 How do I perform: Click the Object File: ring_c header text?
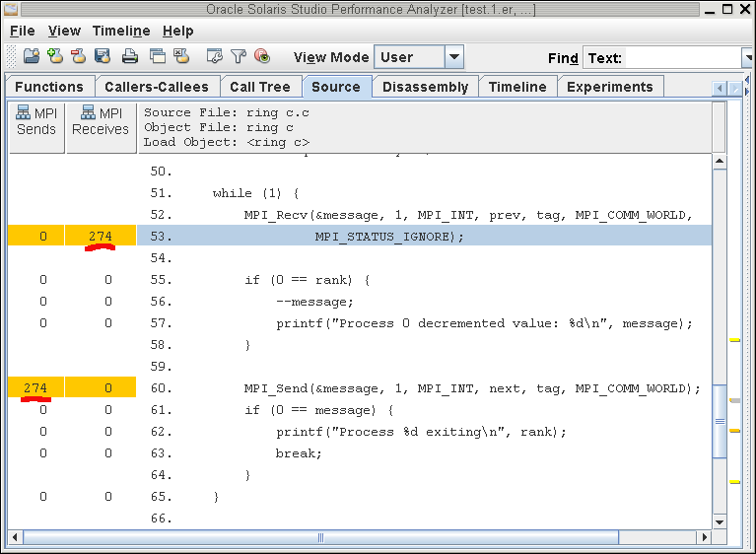(x=219, y=127)
